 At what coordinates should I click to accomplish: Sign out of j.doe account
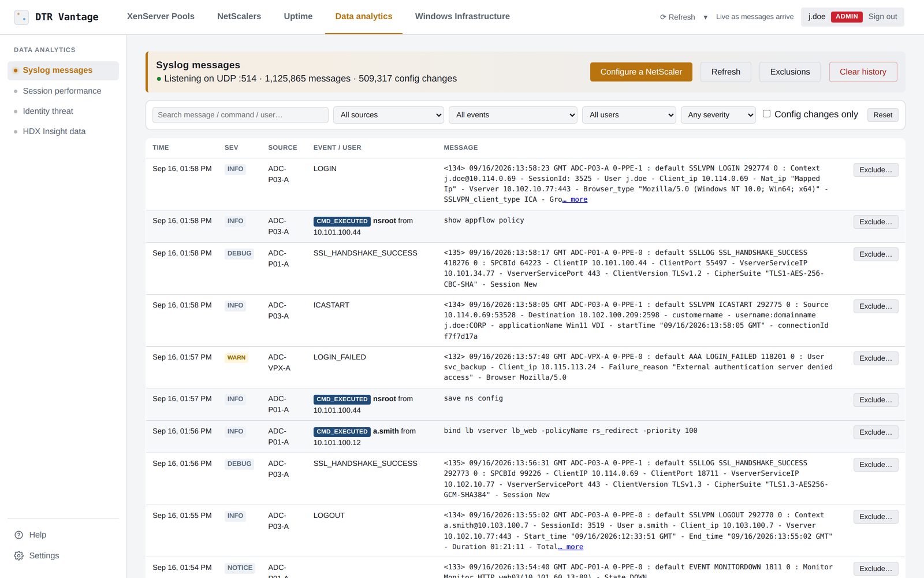coord(882,17)
